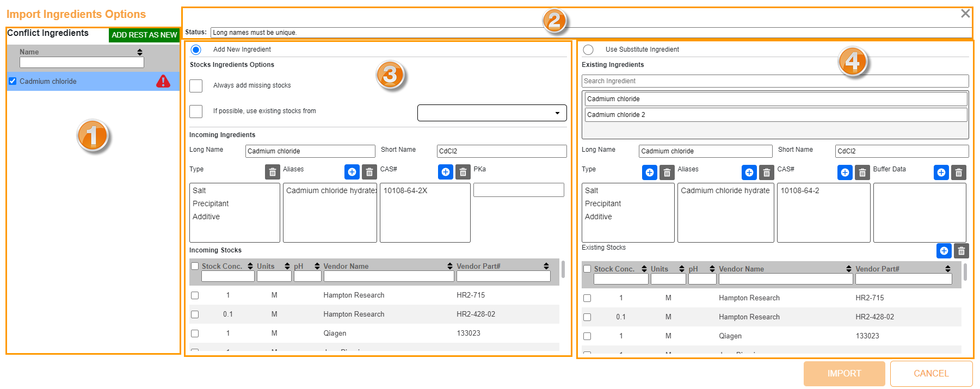Select all incoming stocks via header checkbox
980x389 pixels.
(x=195, y=266)
